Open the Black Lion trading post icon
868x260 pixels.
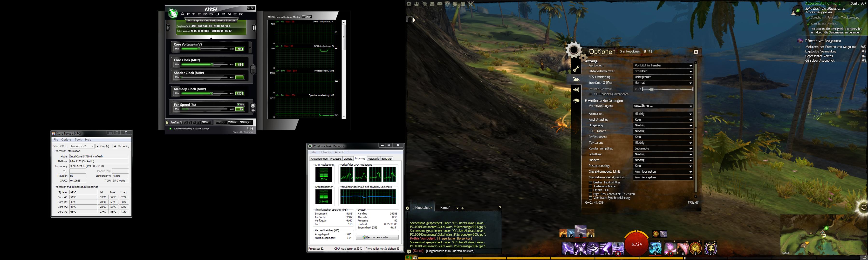tap(448, 4)
